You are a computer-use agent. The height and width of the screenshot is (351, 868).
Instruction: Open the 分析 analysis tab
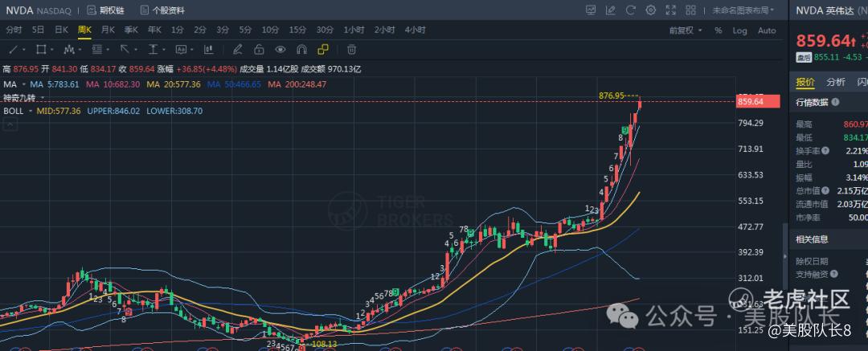pos(836,83)
